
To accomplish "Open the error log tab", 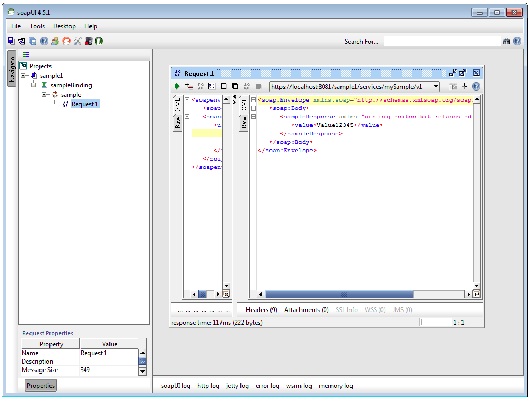I will tap(268, 386).
